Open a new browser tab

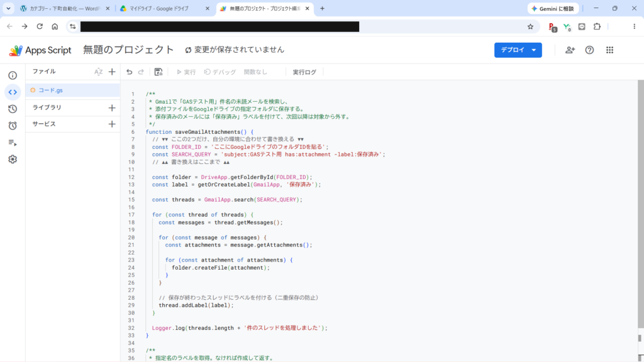coord(322,8)
